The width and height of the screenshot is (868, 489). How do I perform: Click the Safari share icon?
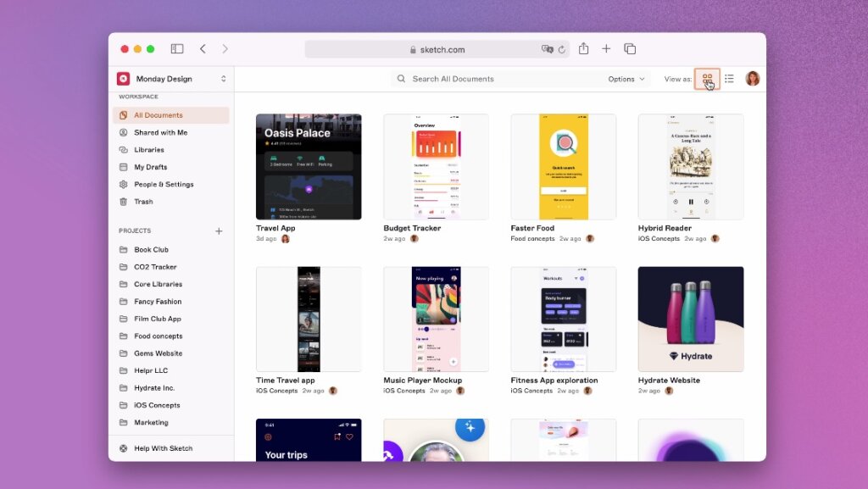pos(583,49)
